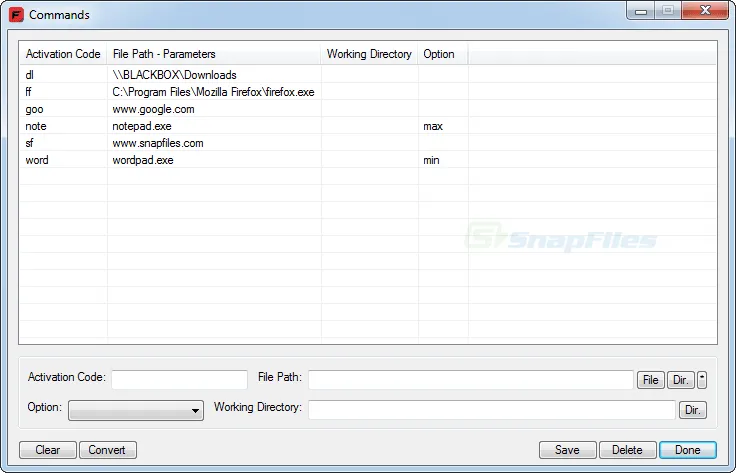Click the Dir. button for Working Directory
Viewport: 736px width, 473px height.
point(693,410)
